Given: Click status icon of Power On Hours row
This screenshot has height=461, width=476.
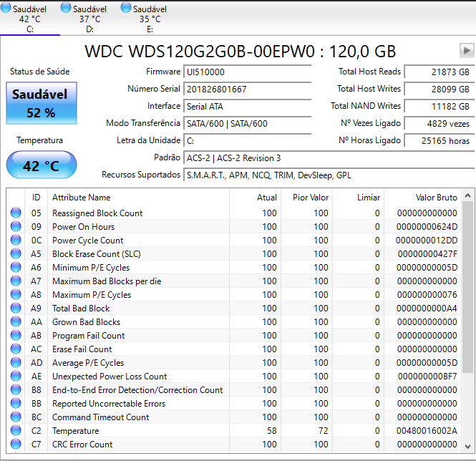Looking at the screenshot, I should click(16, 226).
